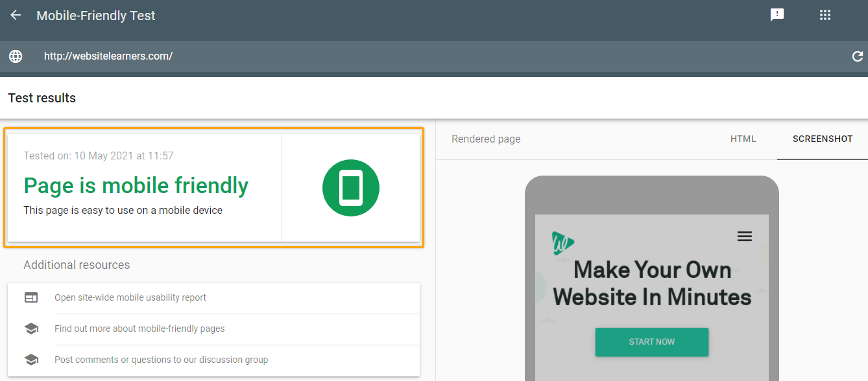Click the mobile usability report icon
Screen dimensions: 868x381
tap(31, 297)
